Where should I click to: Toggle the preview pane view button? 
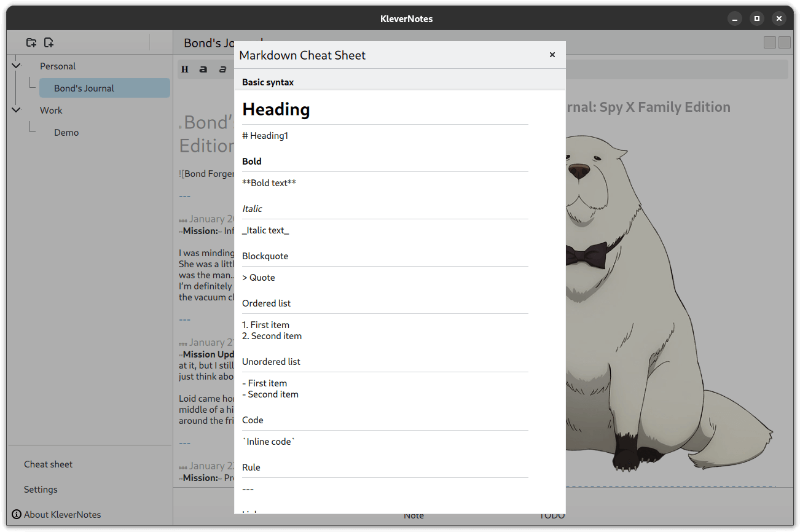pos(784,42)
